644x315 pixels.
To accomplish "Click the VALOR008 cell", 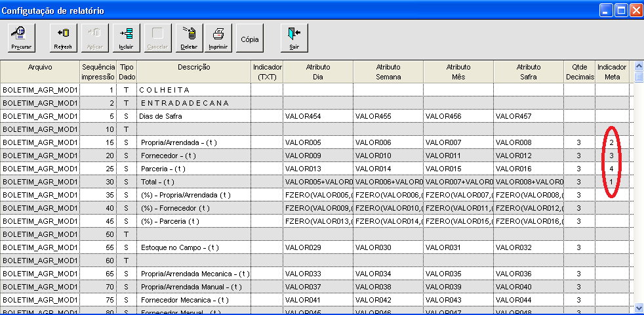I will tap(529, 142).
